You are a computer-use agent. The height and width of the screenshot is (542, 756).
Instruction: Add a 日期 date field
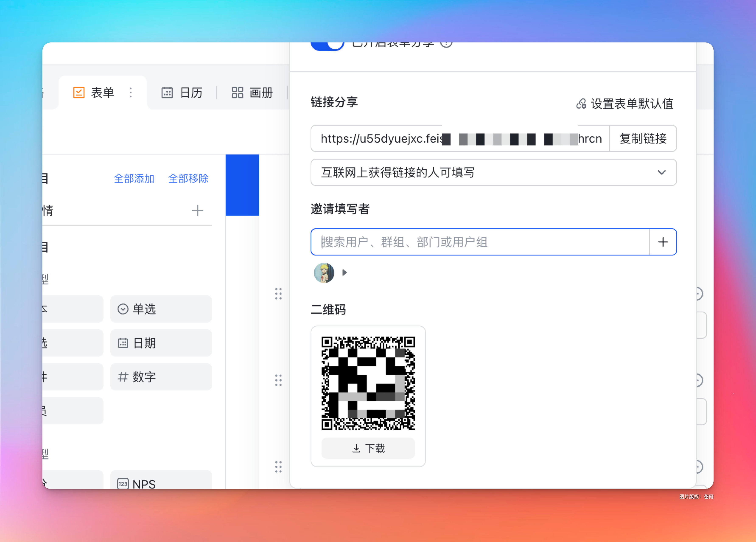click(161, 343)
